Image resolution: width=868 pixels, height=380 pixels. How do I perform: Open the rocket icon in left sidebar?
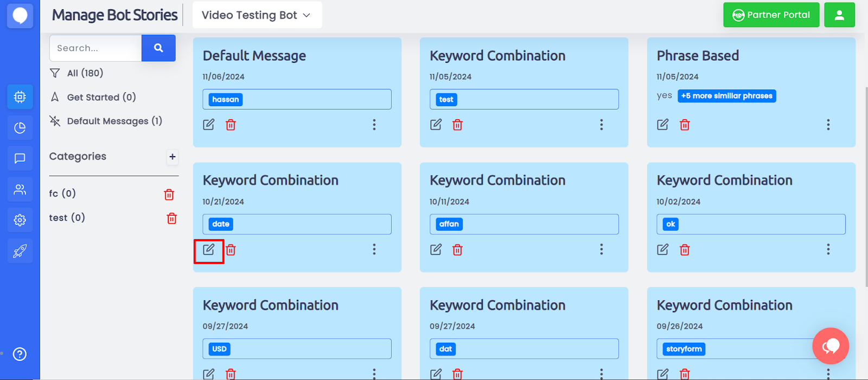pyautogui.click(x=20, y=251)
